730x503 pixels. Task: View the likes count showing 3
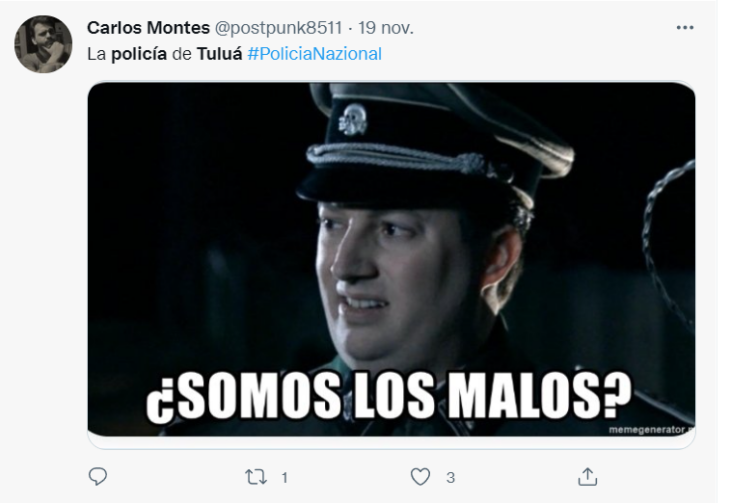[450, 477]
